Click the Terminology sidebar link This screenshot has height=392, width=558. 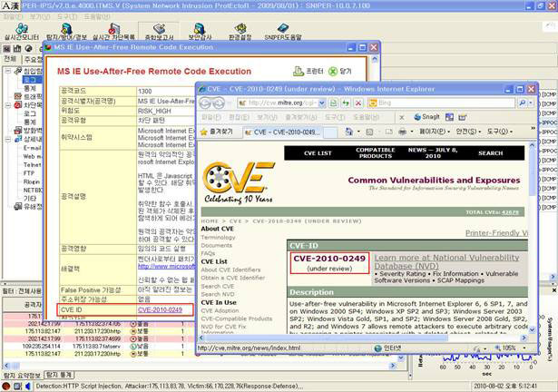pyautogui.click(x=218, y=237)
